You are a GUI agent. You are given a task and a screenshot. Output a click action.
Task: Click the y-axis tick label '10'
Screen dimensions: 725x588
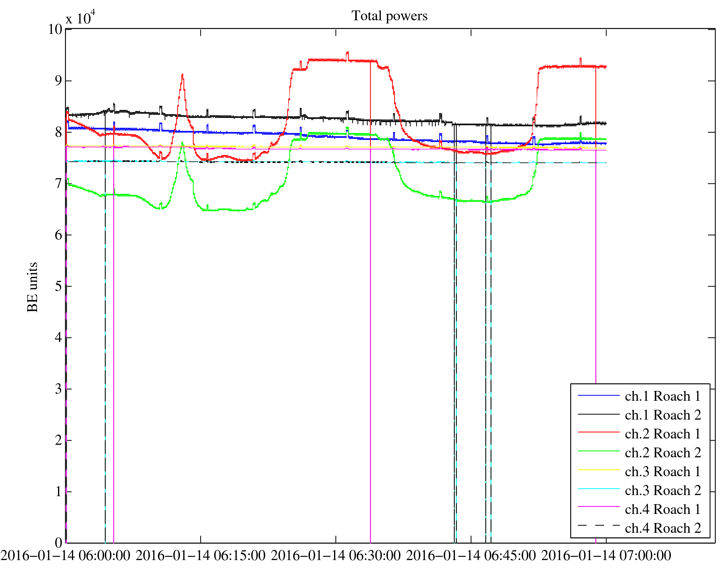[x=55, y=29]
